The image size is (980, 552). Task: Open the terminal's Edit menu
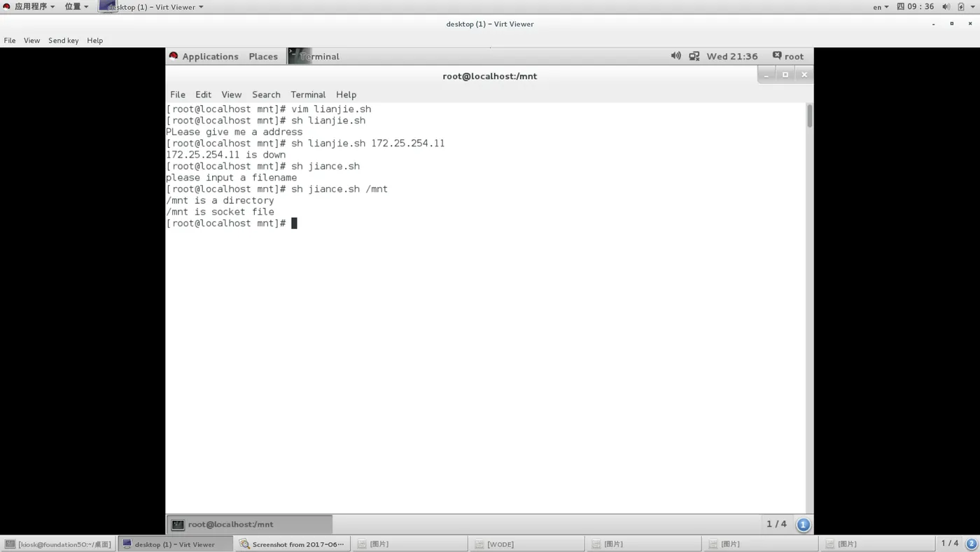(x=203, y=95)
